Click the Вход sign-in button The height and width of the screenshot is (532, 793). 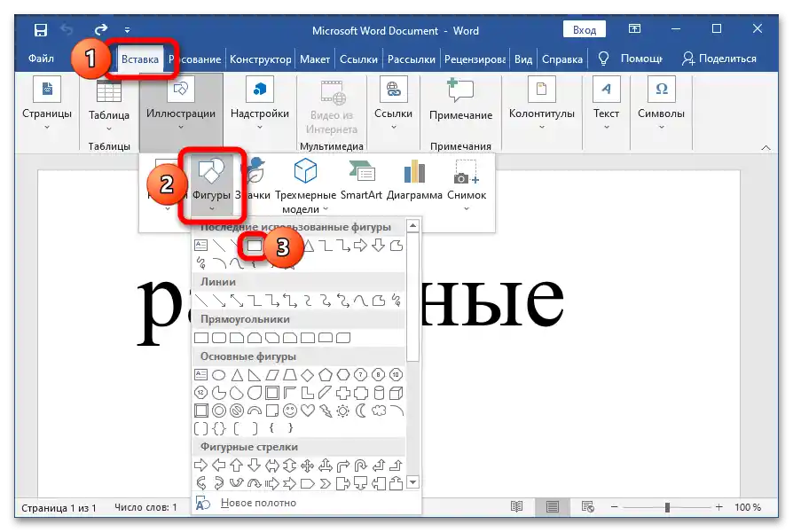coord(585,30)
